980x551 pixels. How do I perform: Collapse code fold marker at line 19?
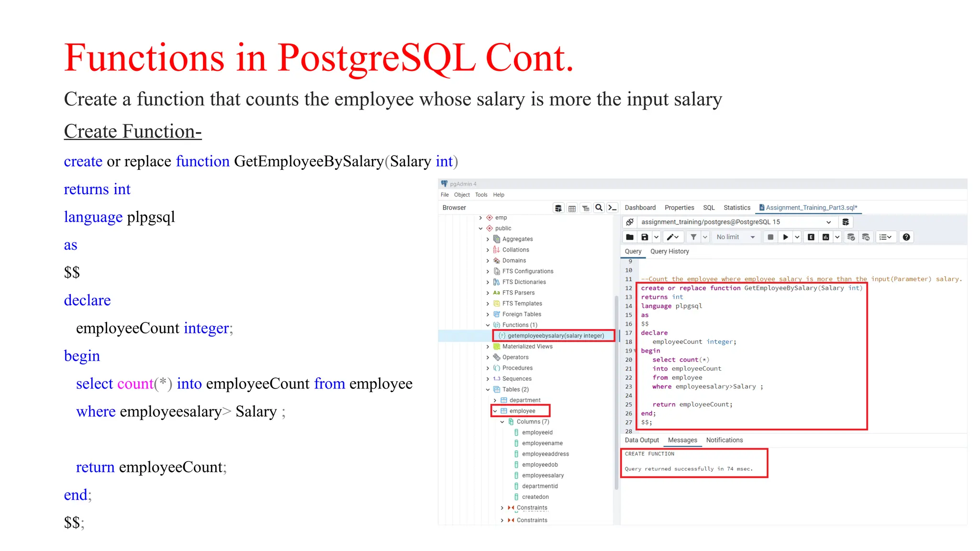pos(635,351)
